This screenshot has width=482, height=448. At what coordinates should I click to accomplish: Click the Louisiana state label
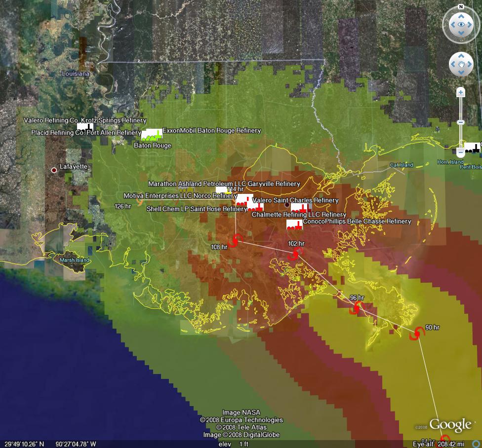pos(76,74)
